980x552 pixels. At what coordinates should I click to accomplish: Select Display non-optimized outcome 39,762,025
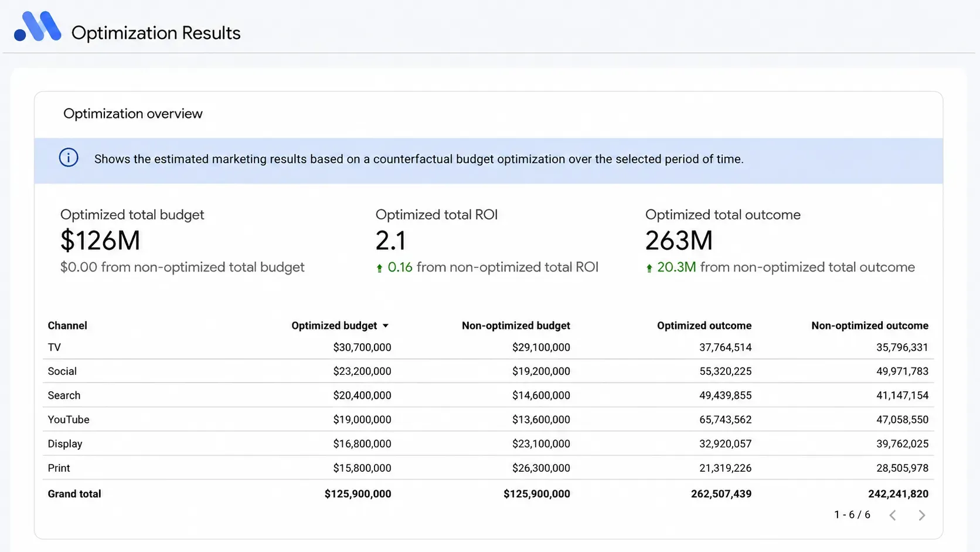point(903,444)
